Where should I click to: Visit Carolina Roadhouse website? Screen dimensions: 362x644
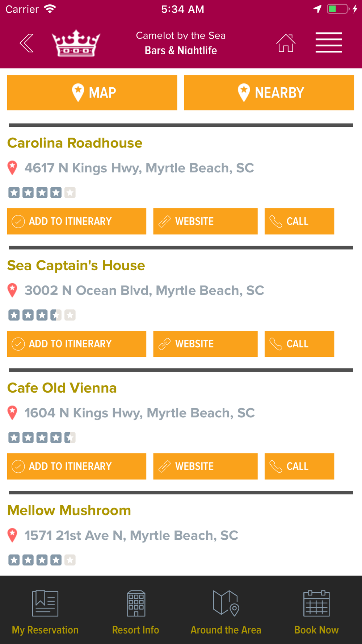pos(205,221)
